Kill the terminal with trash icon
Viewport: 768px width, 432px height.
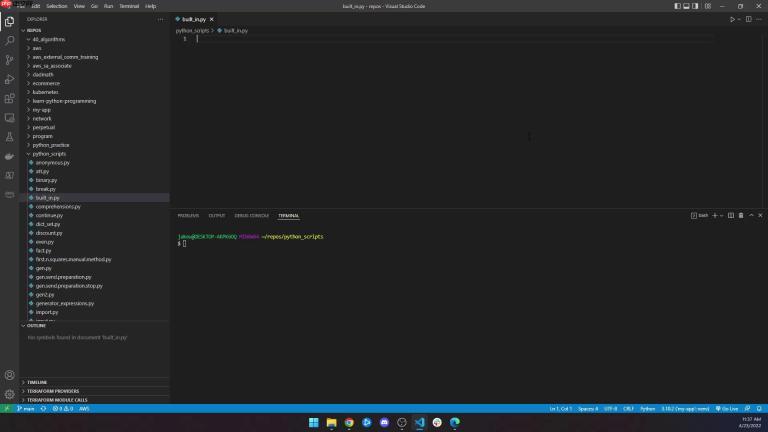pos(741,216)
